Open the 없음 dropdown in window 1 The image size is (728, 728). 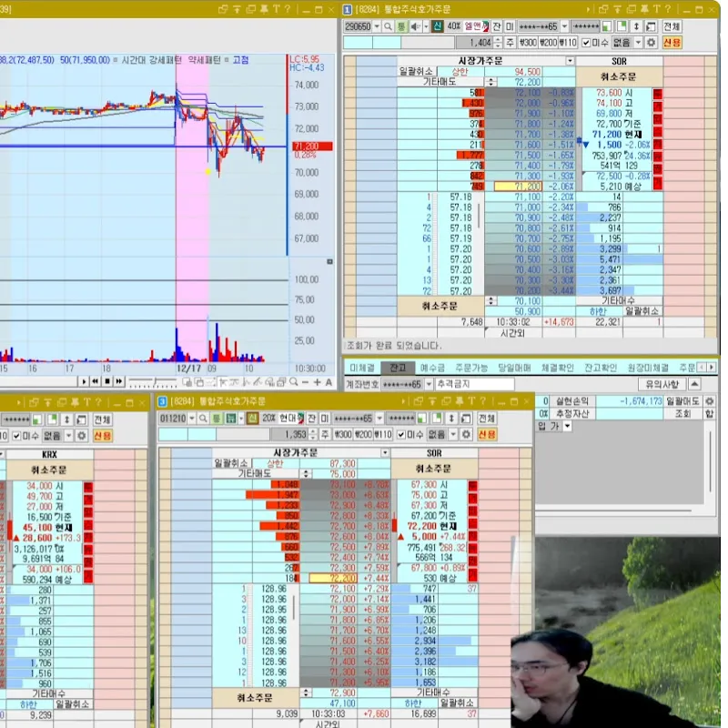pyautogui.click(x=638, y=43)
